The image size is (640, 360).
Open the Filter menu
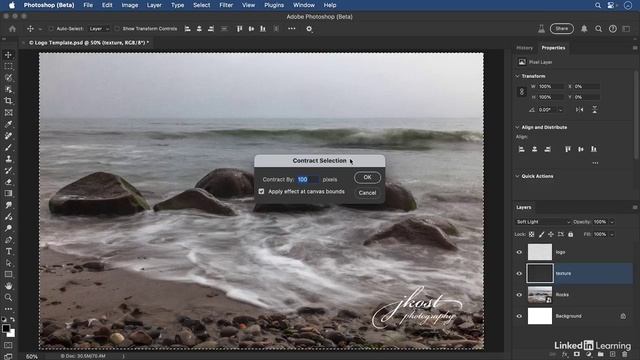tap(226, 5)
